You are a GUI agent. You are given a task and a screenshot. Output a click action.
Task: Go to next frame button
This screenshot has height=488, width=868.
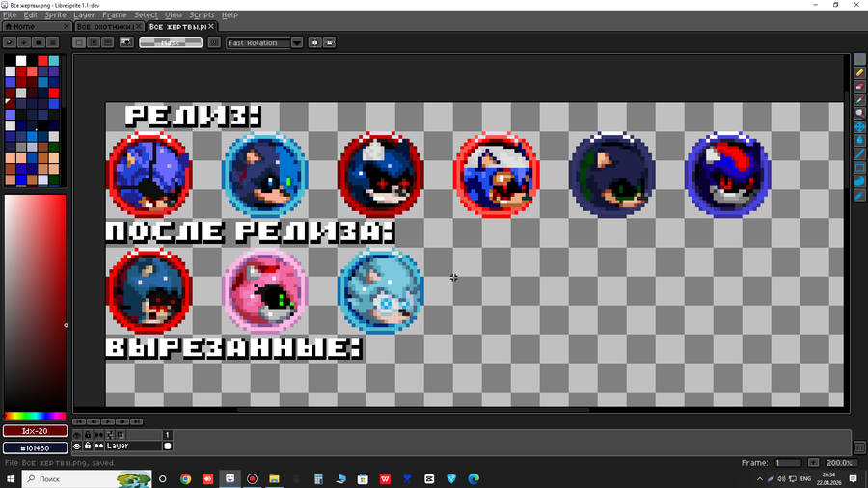coord(122,421)
